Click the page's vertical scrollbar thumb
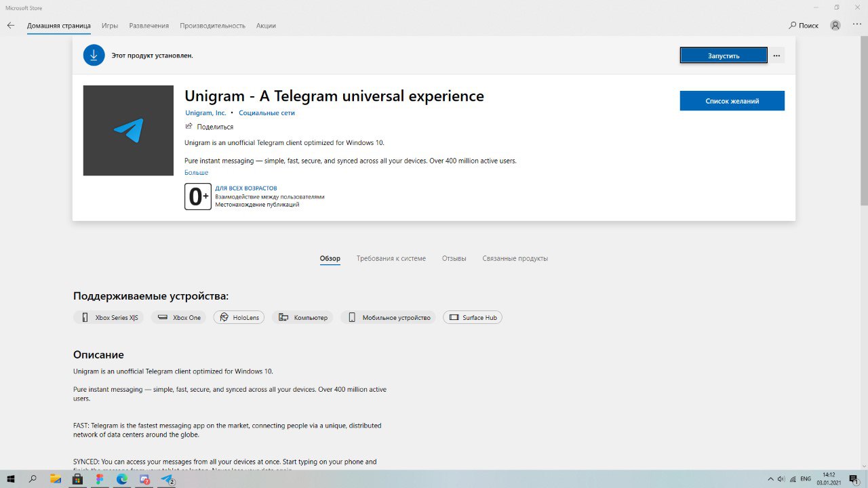Image resolution: width=868 pixels, height=488 pixels. tap(864, 122)
